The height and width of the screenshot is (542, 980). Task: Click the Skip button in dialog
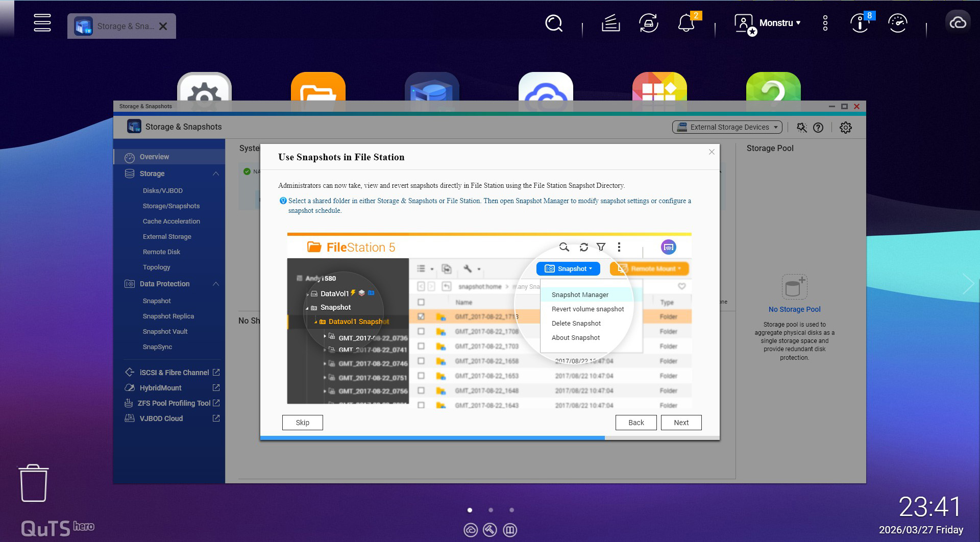pyautogui.click(x=302, y=423)
